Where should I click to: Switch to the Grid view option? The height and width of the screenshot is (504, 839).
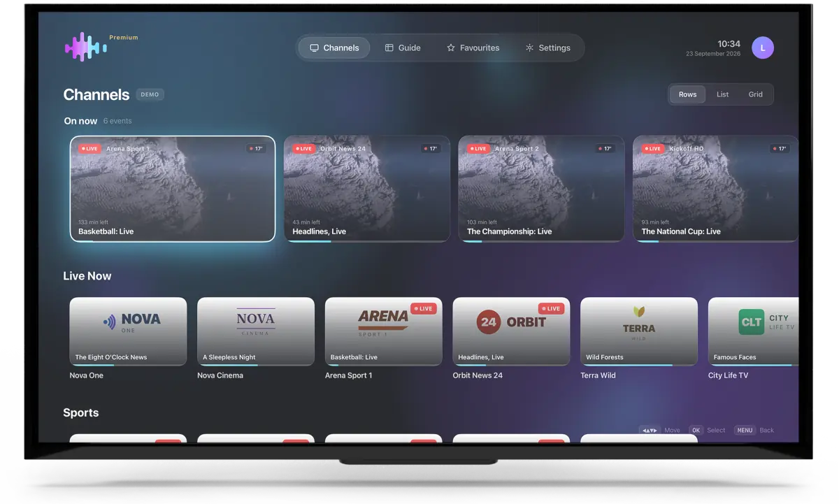(x=755, y=94)
